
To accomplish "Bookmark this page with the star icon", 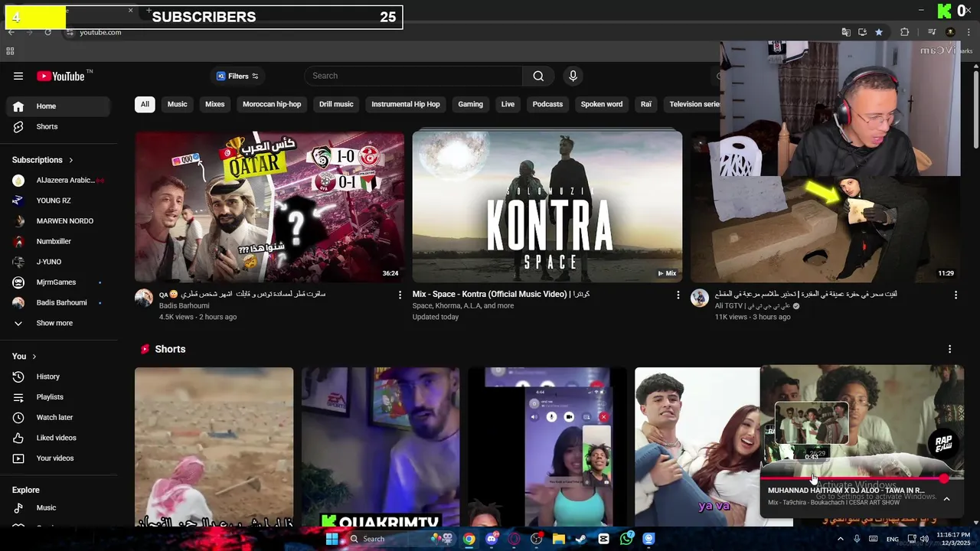I will pos(879,32).
